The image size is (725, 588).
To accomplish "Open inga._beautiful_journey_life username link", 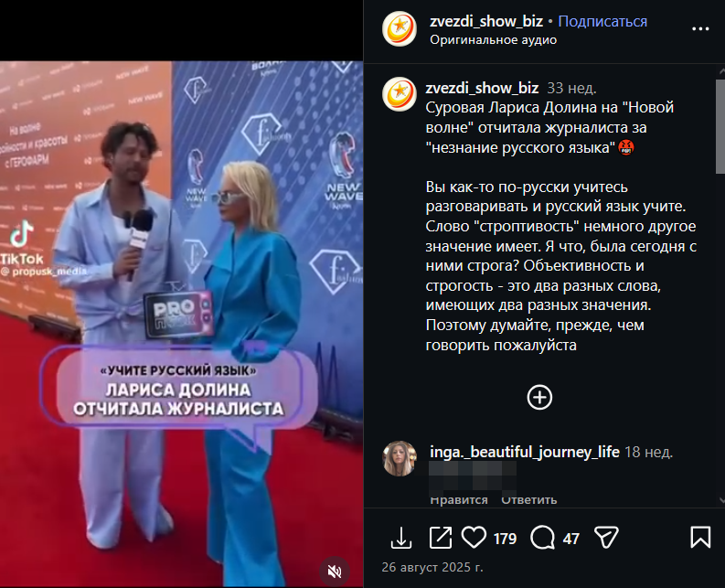I will tap(525, 452).
